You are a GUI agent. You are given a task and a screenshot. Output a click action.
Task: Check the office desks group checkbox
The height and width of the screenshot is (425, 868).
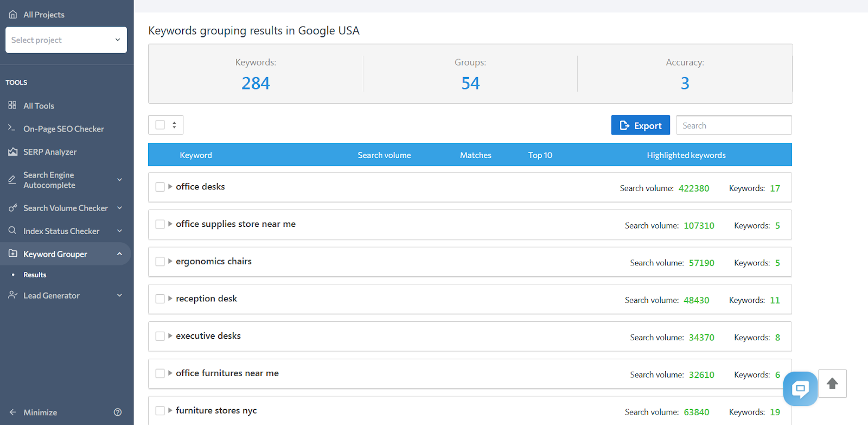160,187
